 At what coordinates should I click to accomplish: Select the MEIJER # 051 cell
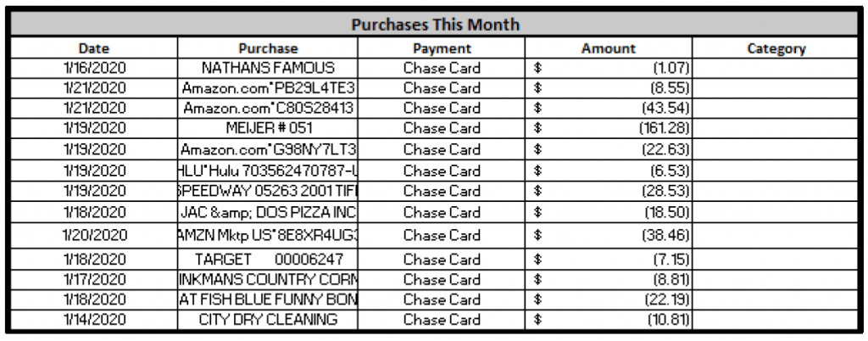tap(268, 129)
